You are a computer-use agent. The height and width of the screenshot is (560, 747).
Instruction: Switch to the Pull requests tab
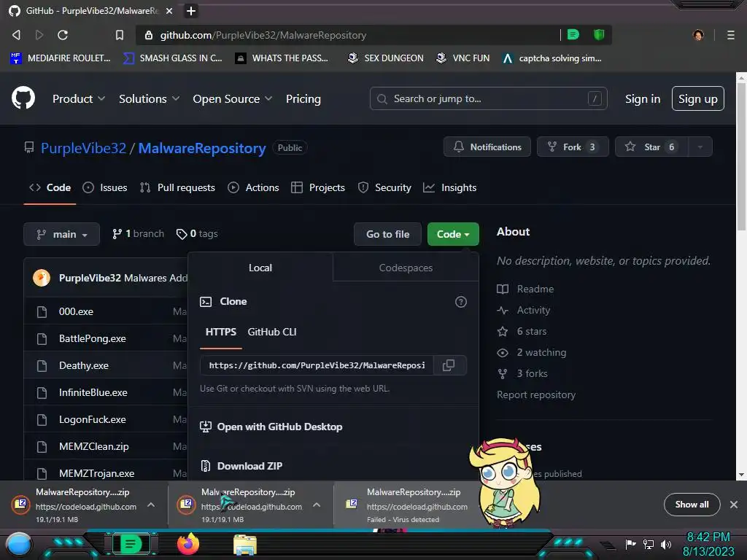pyautogui.click(x=177, y=187)
